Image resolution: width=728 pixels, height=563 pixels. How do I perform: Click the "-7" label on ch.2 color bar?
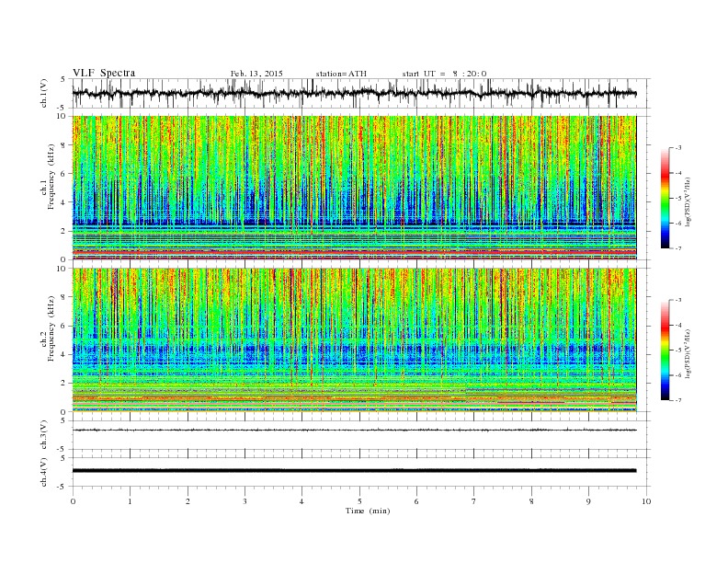[x=678, y=400]
